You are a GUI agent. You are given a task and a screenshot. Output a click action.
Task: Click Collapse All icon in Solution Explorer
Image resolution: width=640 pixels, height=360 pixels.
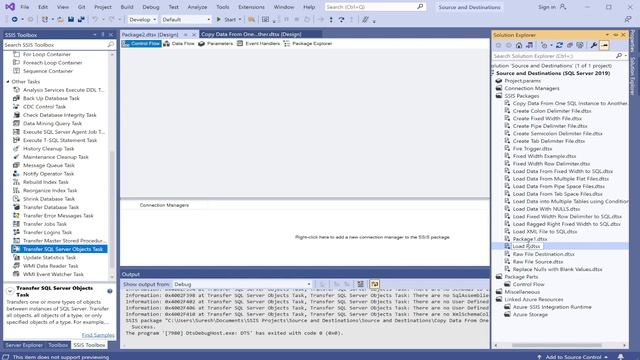point(569,45)
